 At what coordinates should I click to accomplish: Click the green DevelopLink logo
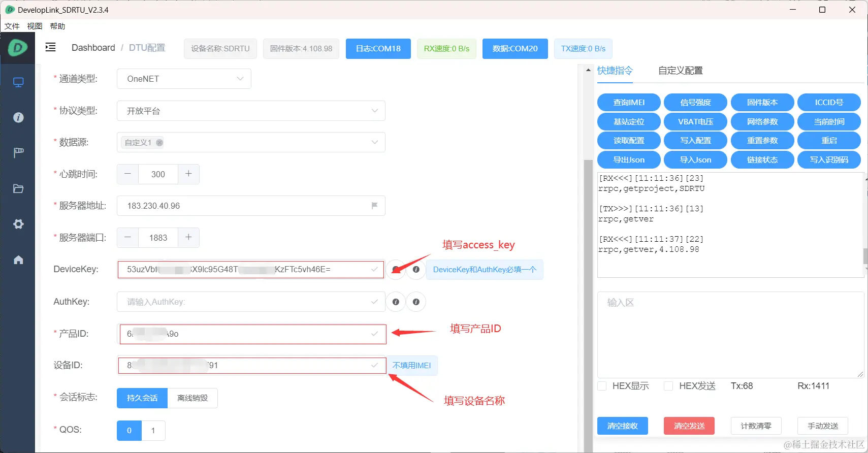click(x=17, y=48)
